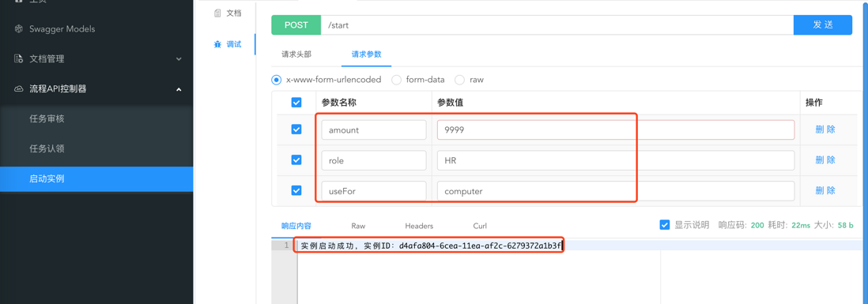The image size is (868, 304).
Task: Uncheck the useFor parameter checkbox
Action: pyautogui.click(x=296, y=191)
